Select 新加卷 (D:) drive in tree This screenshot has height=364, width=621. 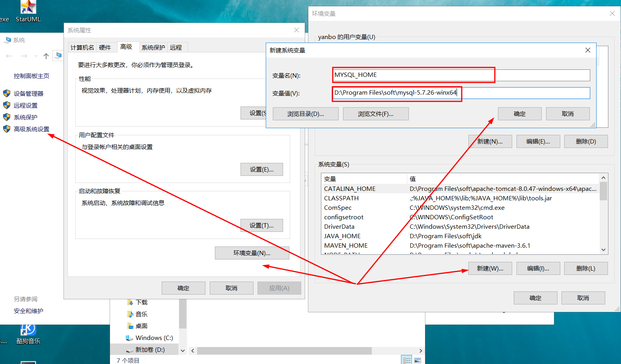point(145,349)
